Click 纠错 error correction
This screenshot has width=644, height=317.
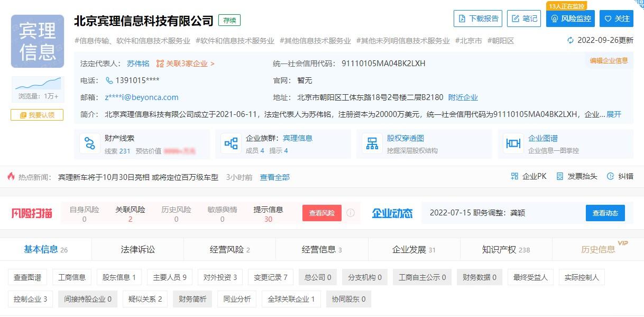pos(620,176)
